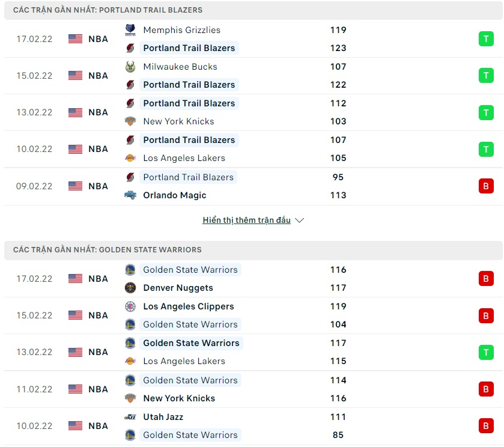
Task: Click the Los Angeles Clippers logo
Action: [130, 306]
